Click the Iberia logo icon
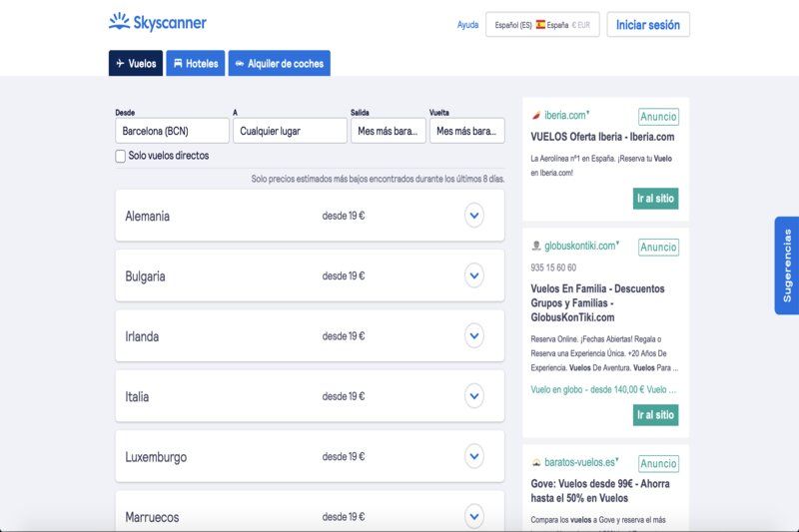Image resolution: width=799 pixels, height=532 pixels. point(536,116)
